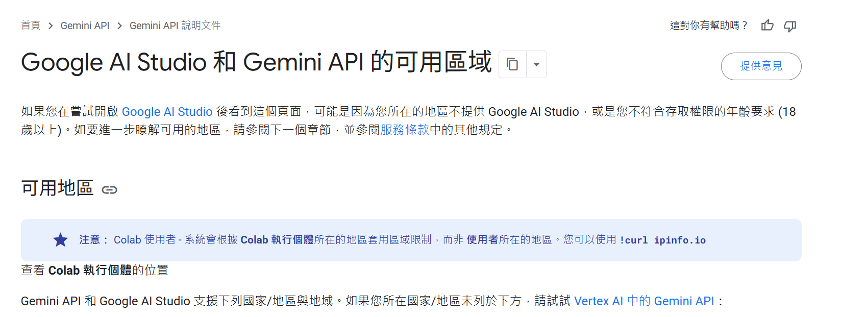Open the Google AI Studio link in paragraph
Image resolution: width=868 pixels, height=317 pixels.
167,112
